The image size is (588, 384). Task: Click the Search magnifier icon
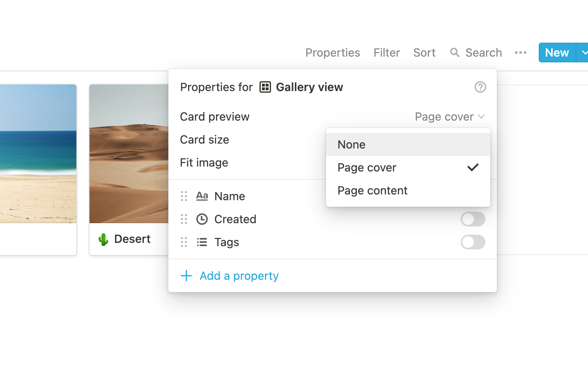(455, 53)
